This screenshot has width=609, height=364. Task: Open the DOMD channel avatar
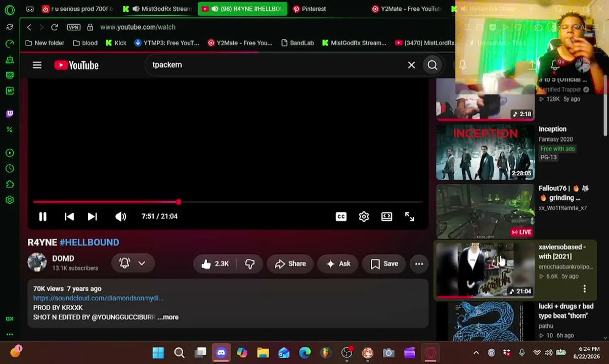37,263
